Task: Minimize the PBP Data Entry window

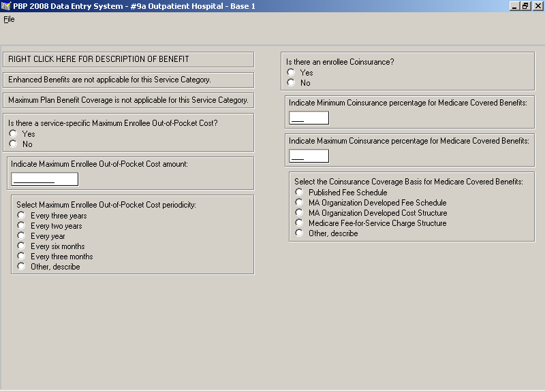Action: (514, 6)
